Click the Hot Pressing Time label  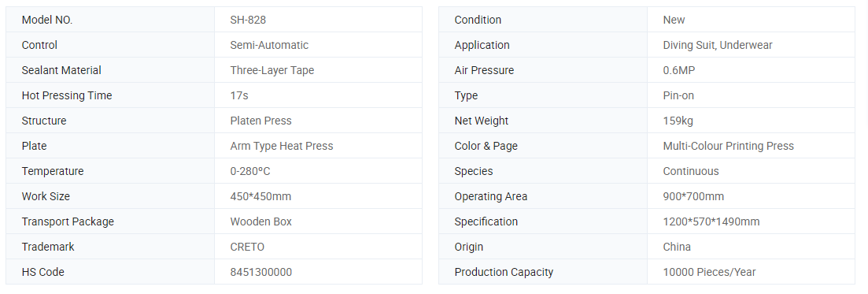tap(66, 95)
